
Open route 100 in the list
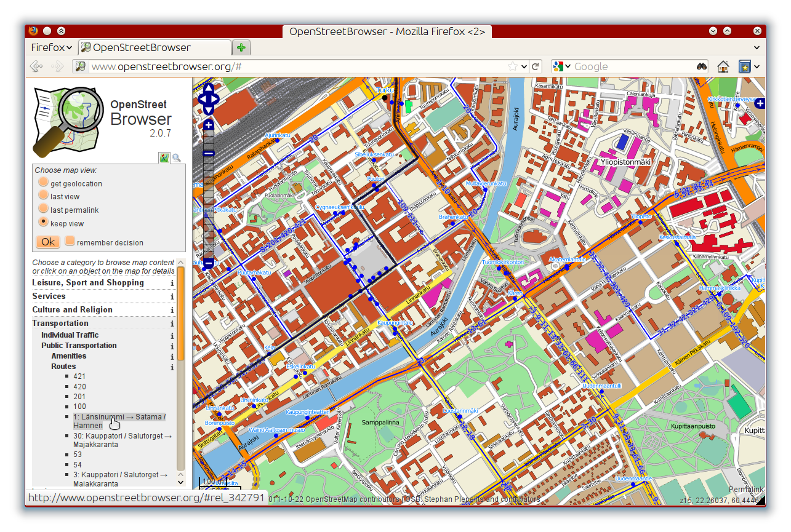pyautogui.click(x=79, y=407)
